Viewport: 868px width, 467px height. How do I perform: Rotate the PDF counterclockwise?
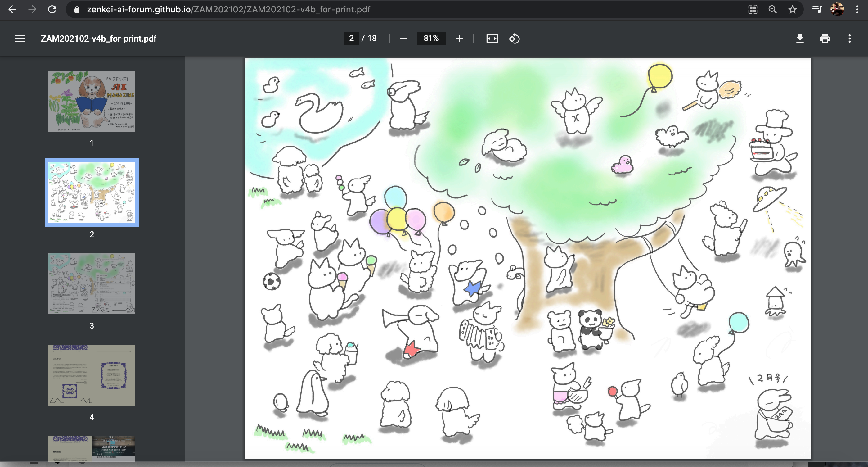pyautogui.click(x=514, y=39)
